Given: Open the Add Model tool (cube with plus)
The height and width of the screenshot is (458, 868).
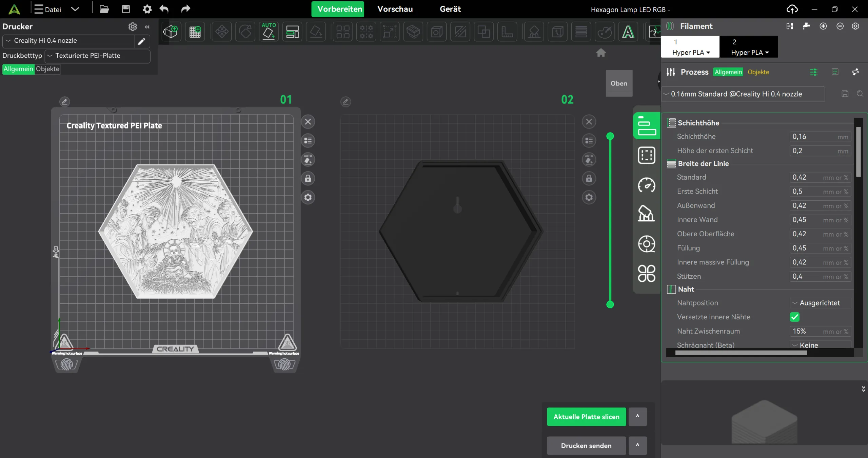Looking at the screenshot, I should [171, 32].
